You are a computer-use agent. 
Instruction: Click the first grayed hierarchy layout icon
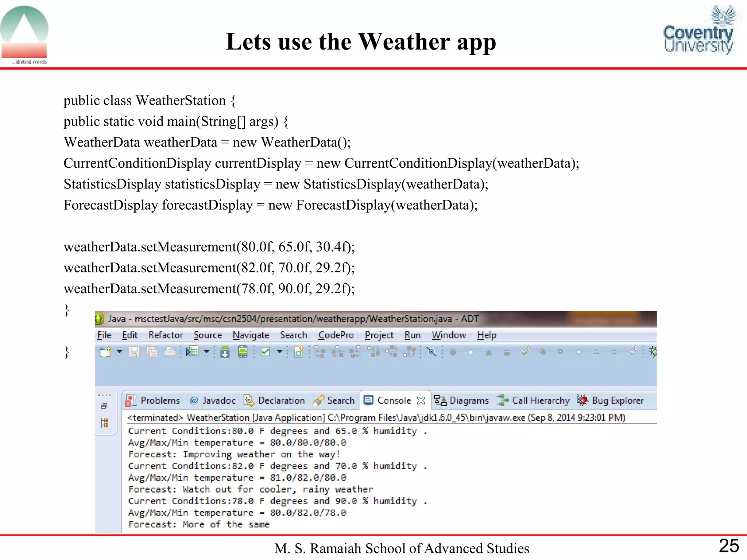(x=320, y=352)
